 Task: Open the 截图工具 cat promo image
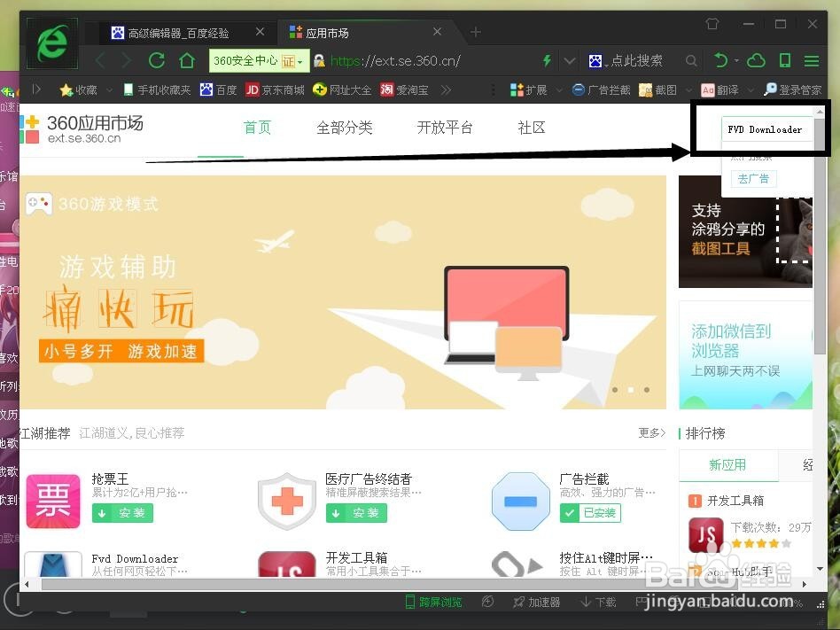745,231
